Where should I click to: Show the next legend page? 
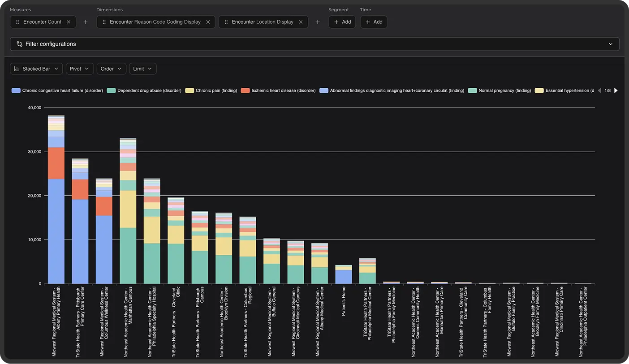pos(616,90)
